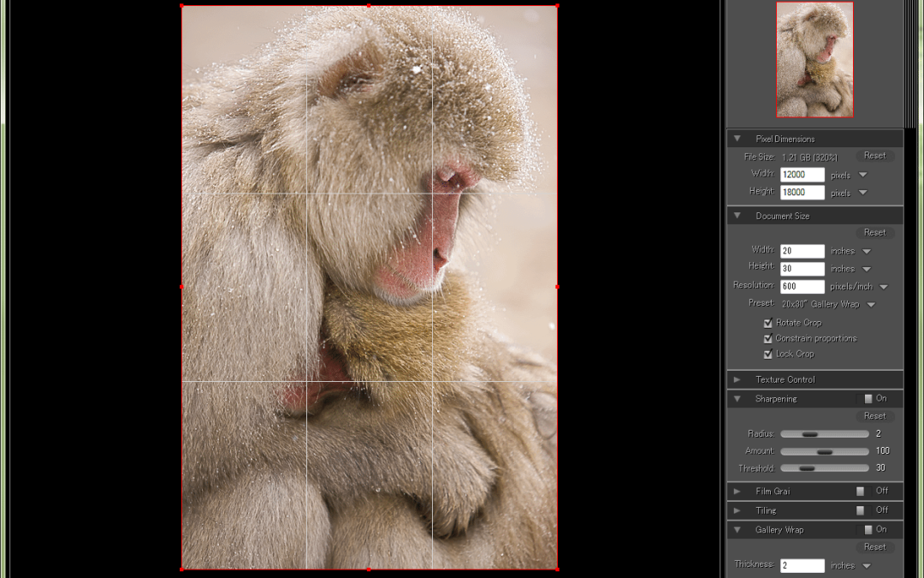
Task: Expand the Film Grain section
Action: coord(737,492)
